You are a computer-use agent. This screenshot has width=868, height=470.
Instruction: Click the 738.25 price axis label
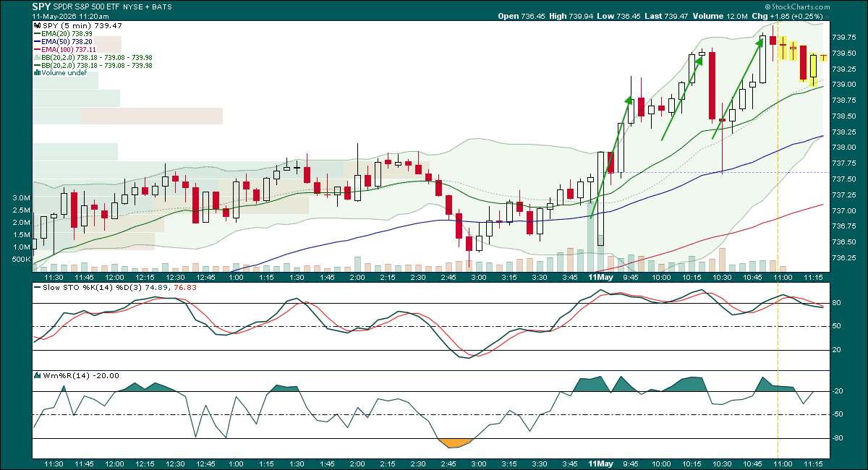843,132
